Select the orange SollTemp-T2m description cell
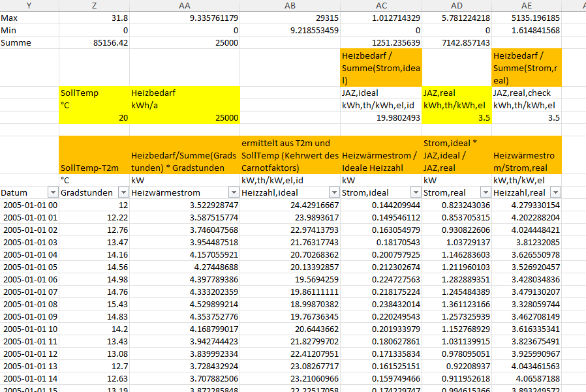 [94, 155]
